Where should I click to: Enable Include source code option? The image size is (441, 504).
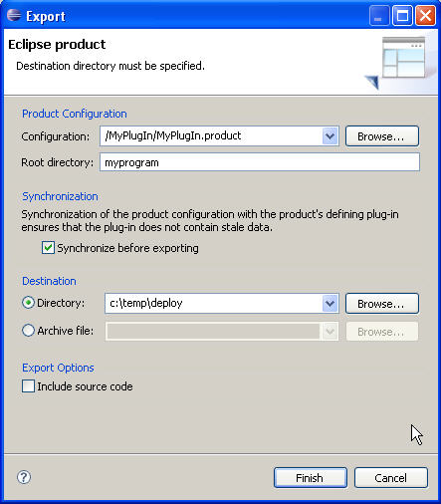(x=28, y=386)
